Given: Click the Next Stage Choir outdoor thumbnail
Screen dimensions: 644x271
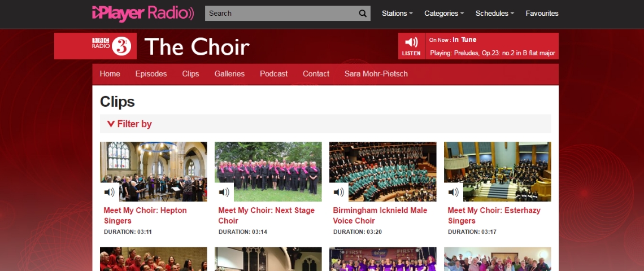Looking at the screenshot, I should pyautogui.click(x=268, y=172).
